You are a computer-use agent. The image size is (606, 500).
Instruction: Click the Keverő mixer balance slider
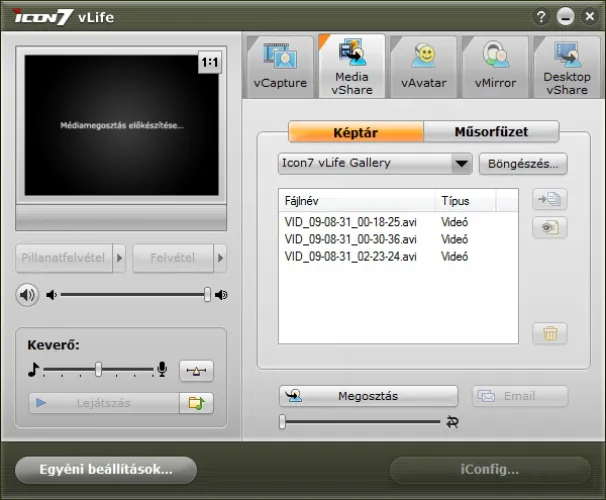coord(99,369)
